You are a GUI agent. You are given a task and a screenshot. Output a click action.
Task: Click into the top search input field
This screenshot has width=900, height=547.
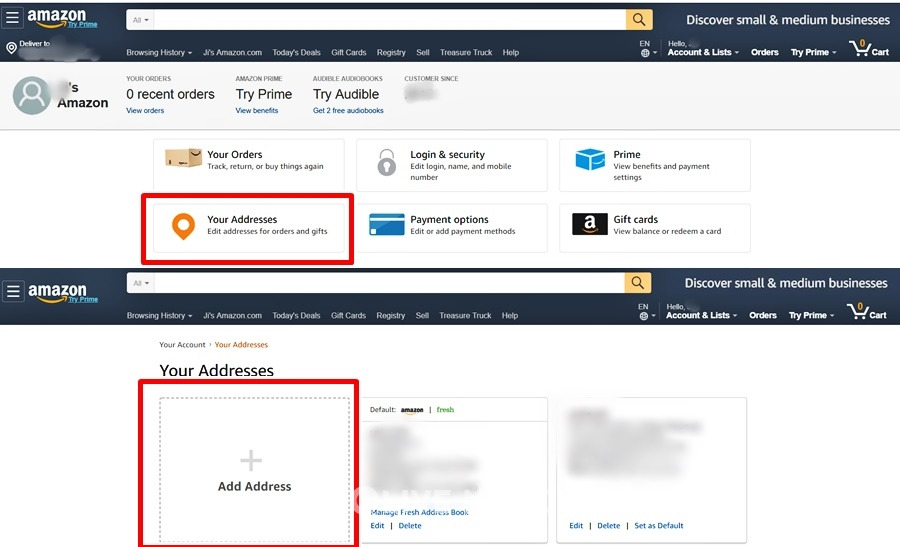[390, 20]
